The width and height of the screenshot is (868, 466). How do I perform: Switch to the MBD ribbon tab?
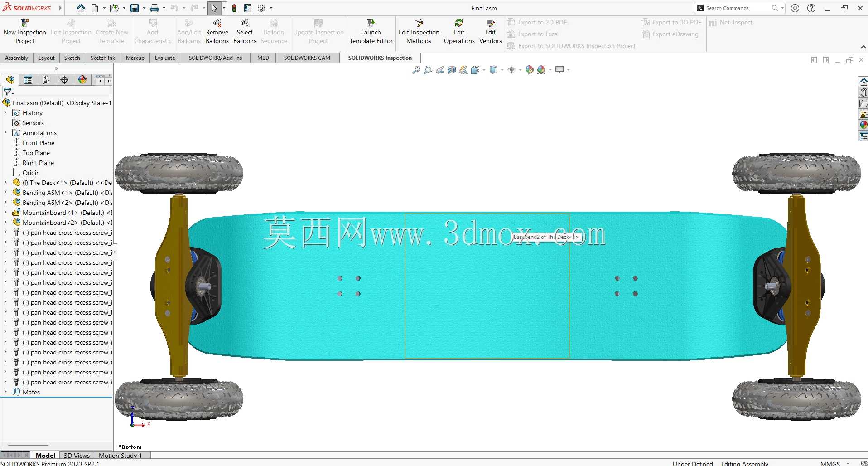coord(263,58)
